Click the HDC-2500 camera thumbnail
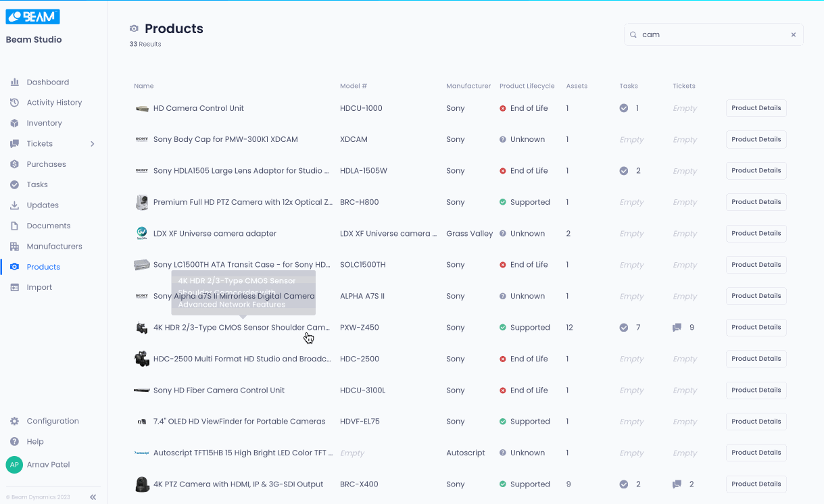Screen dimensions: 824x504 point(142,359)
